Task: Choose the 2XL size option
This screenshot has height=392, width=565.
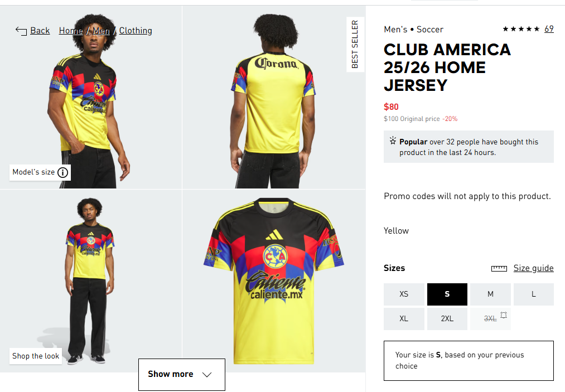Action: [x=447, y=319]
